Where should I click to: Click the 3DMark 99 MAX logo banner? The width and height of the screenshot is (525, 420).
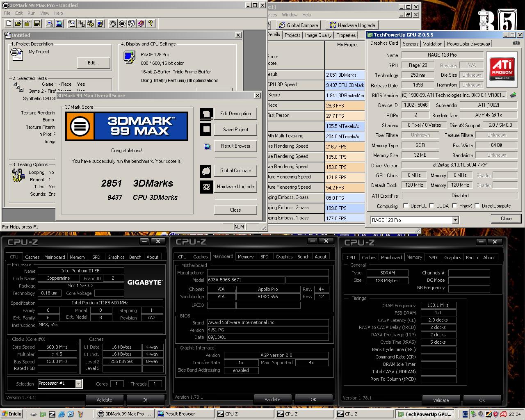(127, 126)
